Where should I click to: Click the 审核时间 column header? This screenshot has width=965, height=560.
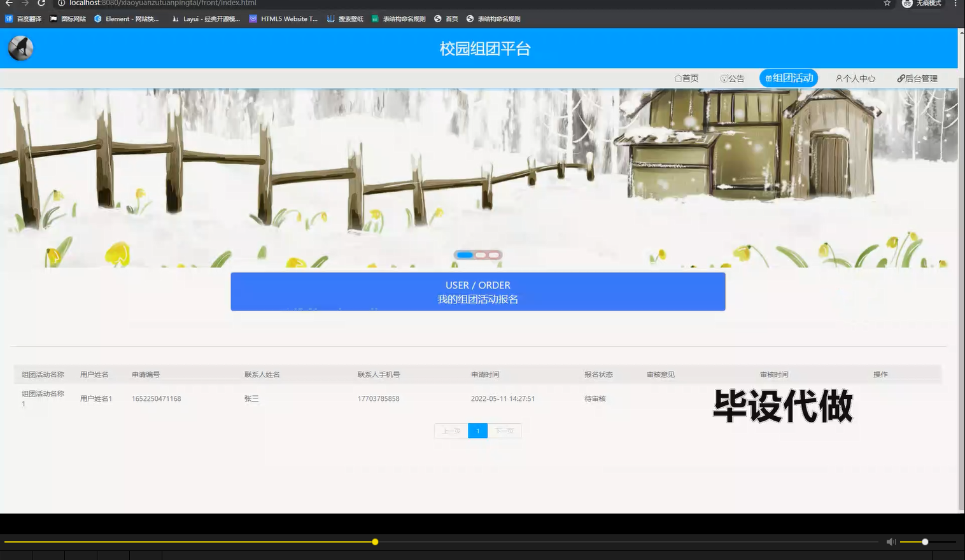pyautogui.click(x=774, y=374)
